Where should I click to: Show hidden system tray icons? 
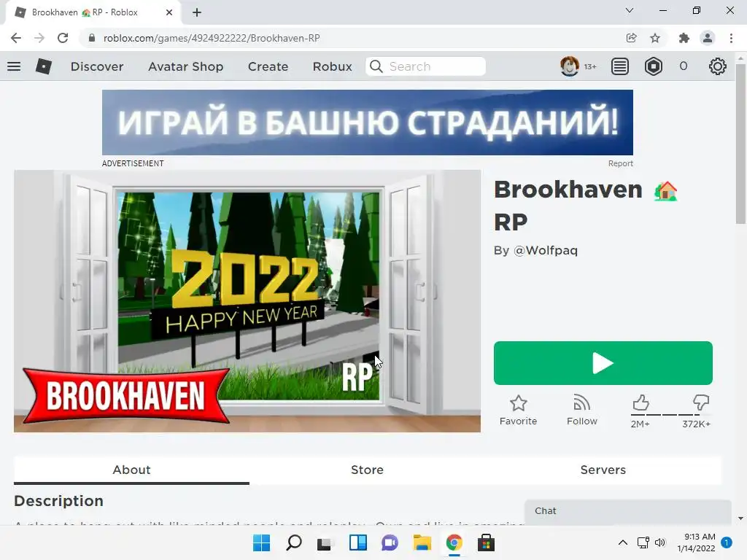tap(623, 542)
